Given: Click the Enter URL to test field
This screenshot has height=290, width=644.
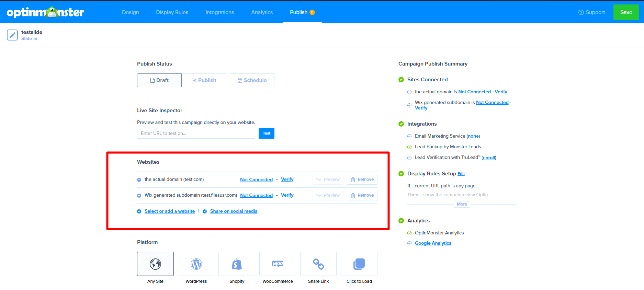Looking at the screenshot, I should pos(196,133).
